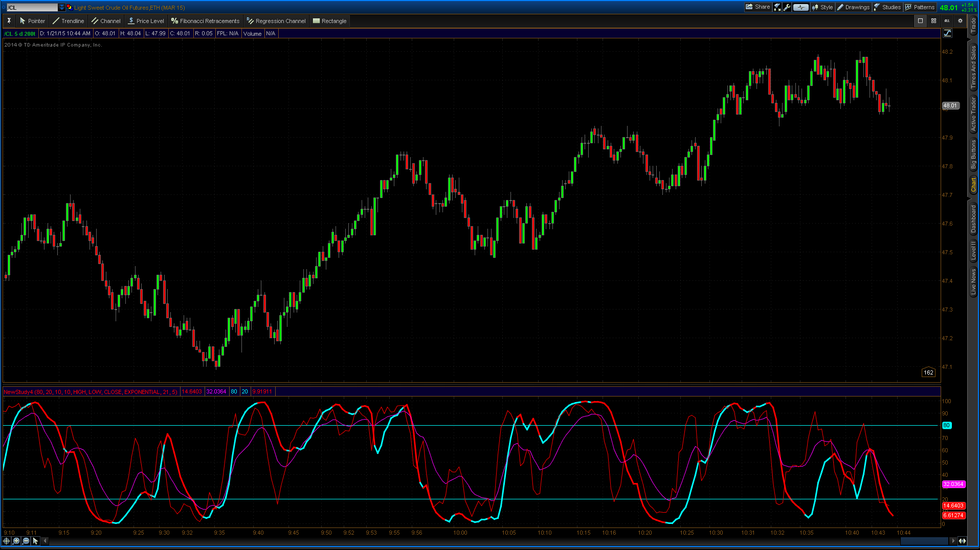980x550 pixels.
Task: Click the flask with arrow study icon
Action: (777, 7)
